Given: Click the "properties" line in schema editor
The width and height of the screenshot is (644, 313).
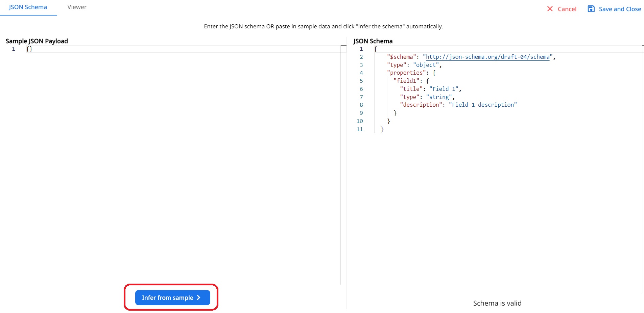Looking at the screenshot, I should click(411, 73).
